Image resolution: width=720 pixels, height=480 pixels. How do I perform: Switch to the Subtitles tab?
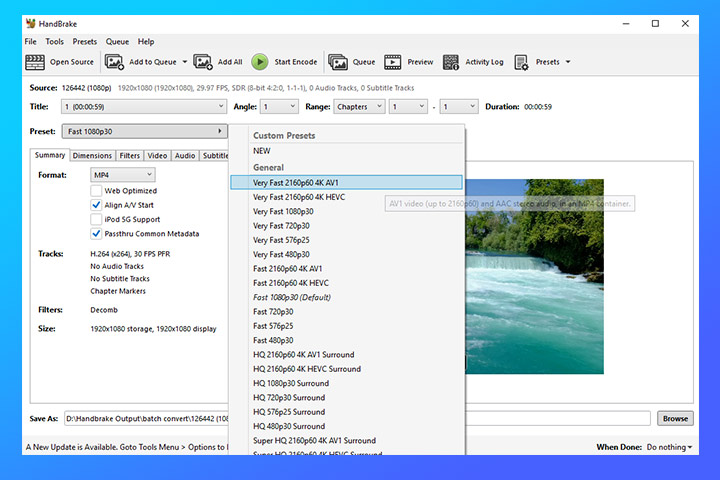pos(214,156)
